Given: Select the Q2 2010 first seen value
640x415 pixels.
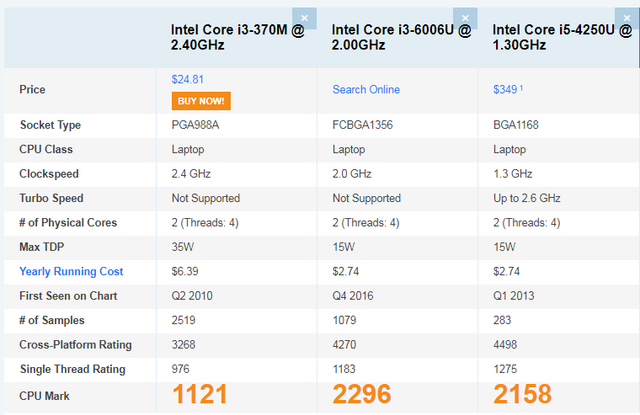Looking at the screenshot, I should [x=192, y=296].
